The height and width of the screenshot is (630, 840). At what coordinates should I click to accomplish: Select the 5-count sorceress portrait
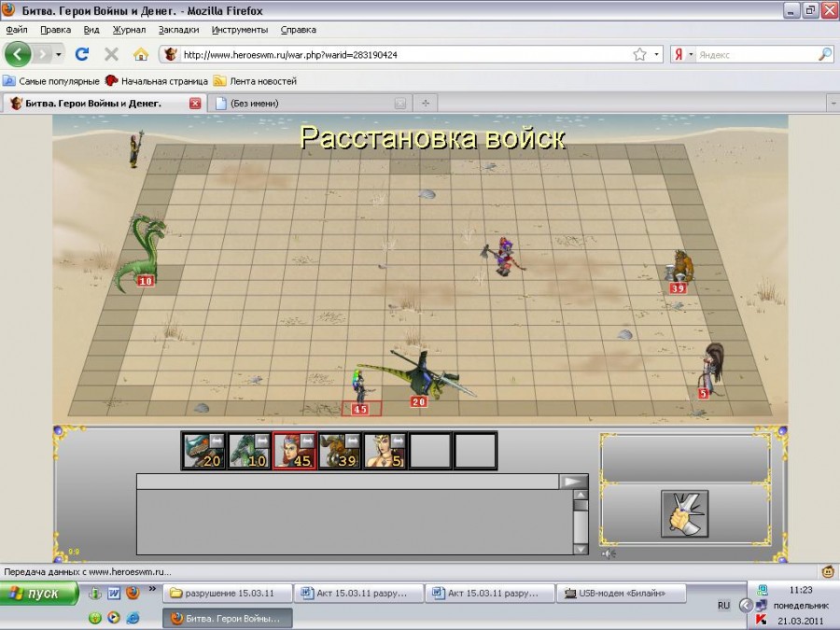pos(385,451)
